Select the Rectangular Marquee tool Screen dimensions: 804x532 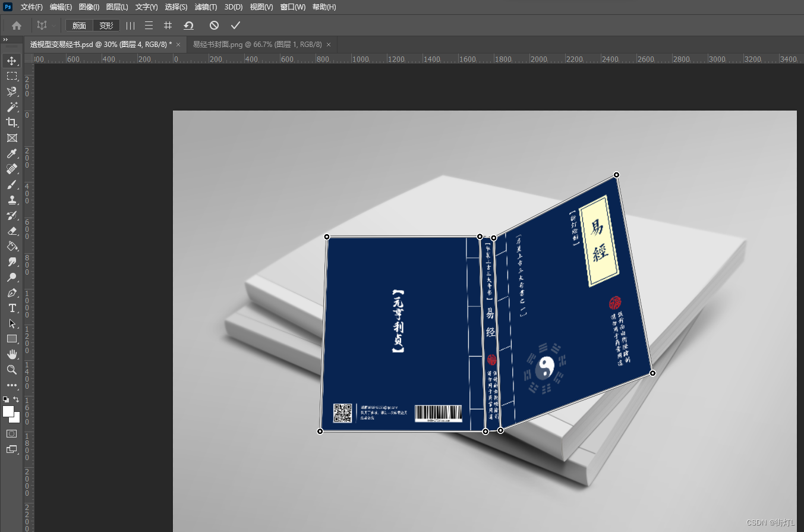pos(12,76)
